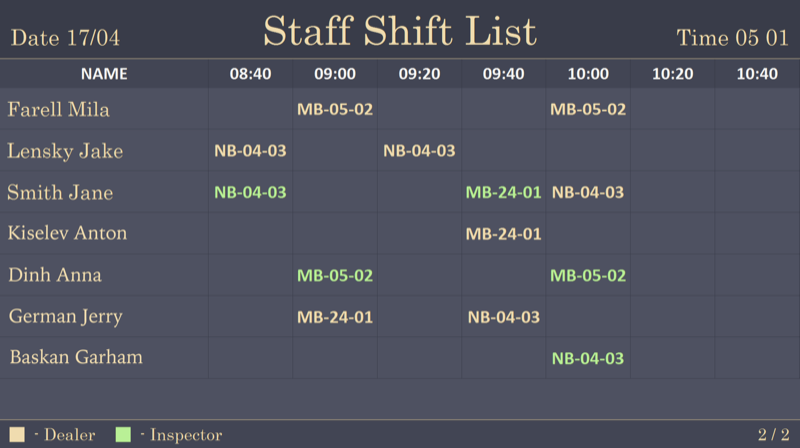The width and height of the screenshot is (800, 448).
Task: Click Kiselev Anton's MB-24-01 shift at 09:40
Action: (x=503, y=234)
